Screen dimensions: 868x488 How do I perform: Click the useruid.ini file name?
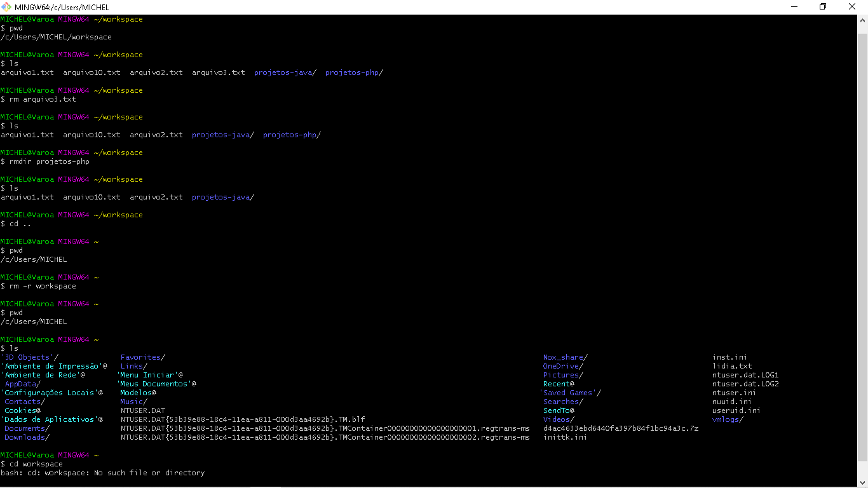(x=736, y=410)
